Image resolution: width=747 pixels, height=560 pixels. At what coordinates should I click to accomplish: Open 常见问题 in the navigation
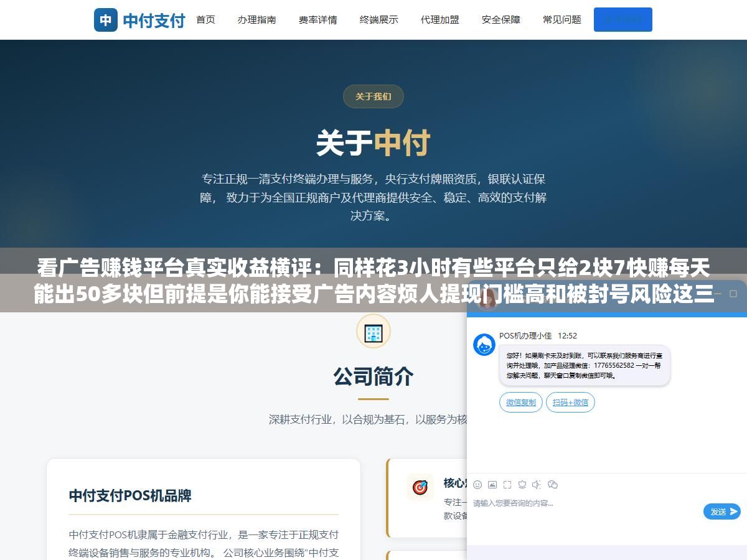click(x=561, y=20)
